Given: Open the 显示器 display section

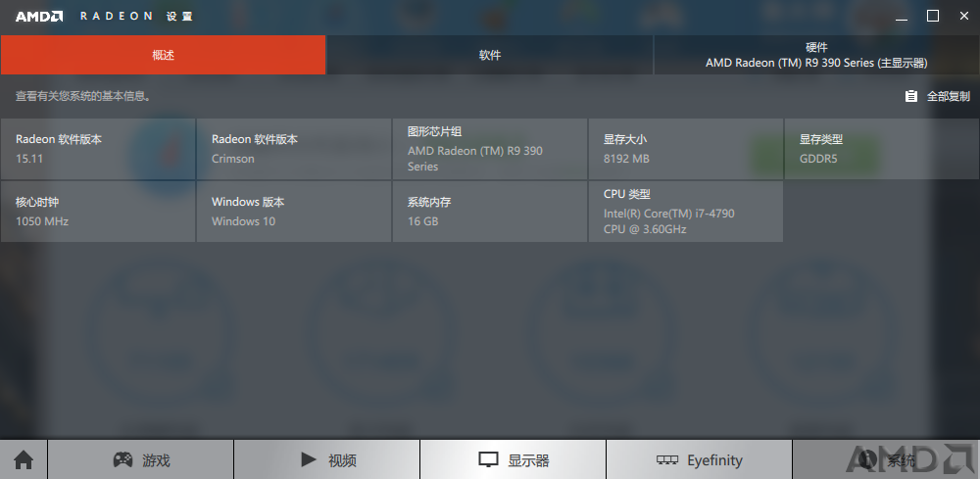Looking at the screenshot, I should pyautogui.click(x=514, y=460).
